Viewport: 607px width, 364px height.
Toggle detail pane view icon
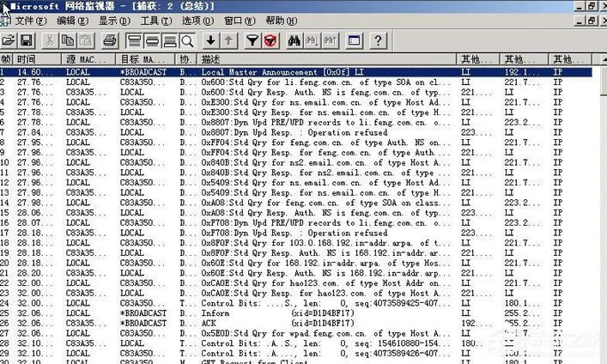click(x=152, y=40)
